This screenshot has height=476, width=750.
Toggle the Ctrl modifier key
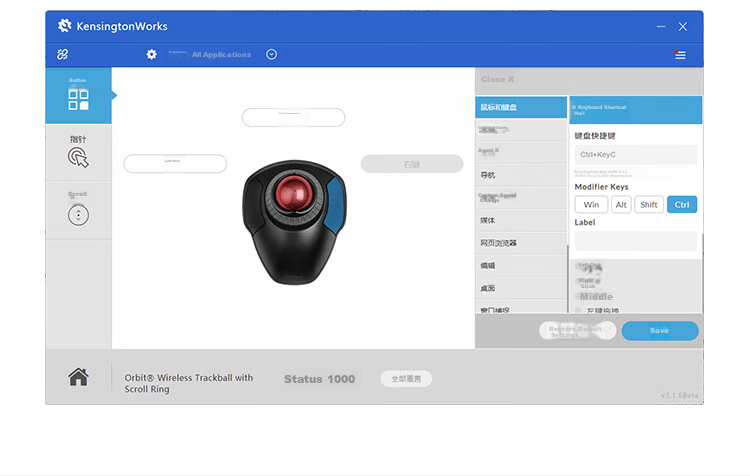click(x=682, y=205)
